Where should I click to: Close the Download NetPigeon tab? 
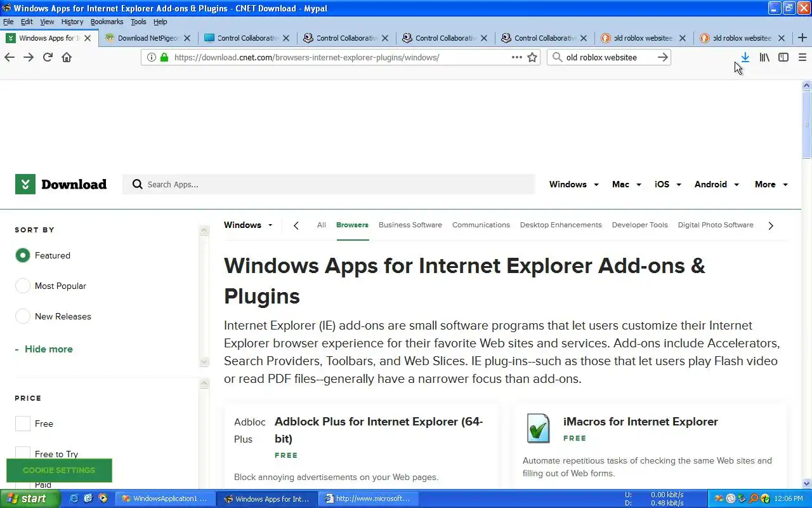coord(187,38)
